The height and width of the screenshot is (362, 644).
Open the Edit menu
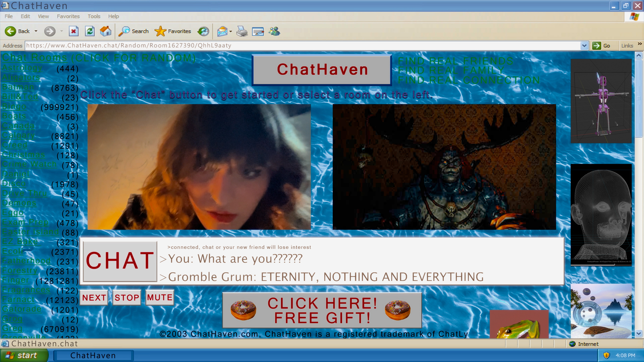coord(25,16)
